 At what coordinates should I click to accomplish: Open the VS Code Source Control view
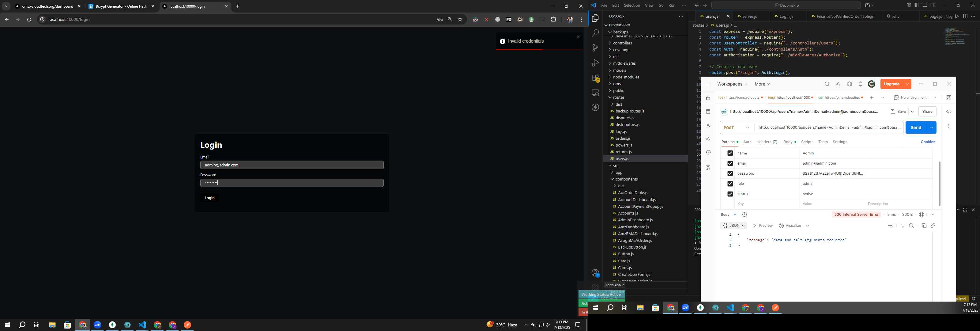[595, 48]
